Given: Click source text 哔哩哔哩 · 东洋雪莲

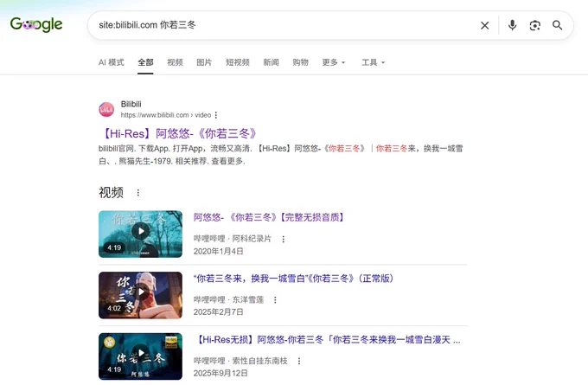Looking at the screenshot, I should [x=229, y=300].
